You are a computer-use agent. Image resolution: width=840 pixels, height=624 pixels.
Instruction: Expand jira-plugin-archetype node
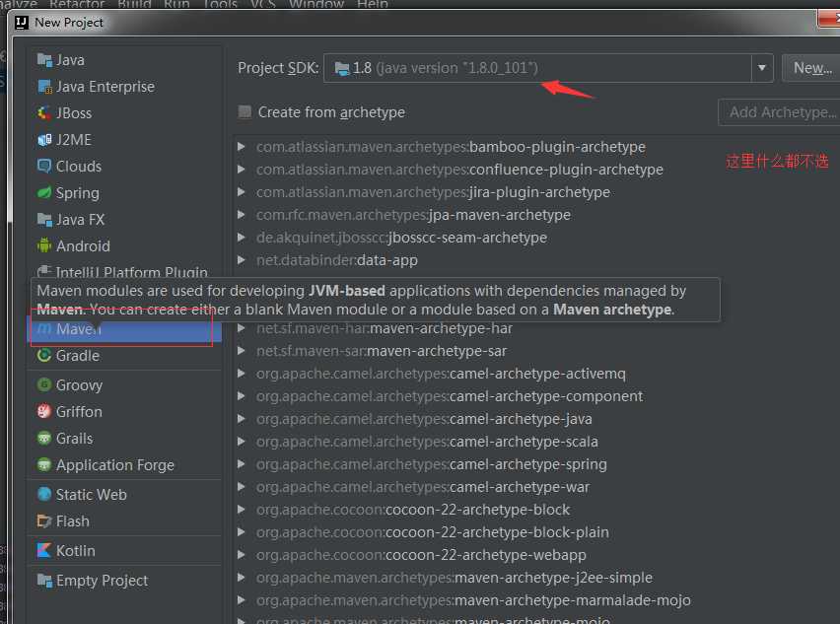coord(242,192)
